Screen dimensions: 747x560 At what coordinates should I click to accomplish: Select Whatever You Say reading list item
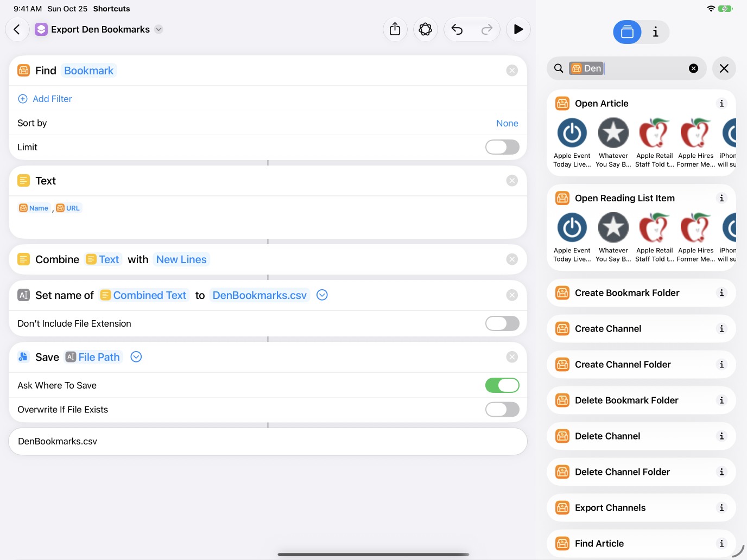click(x=613, y=238)
